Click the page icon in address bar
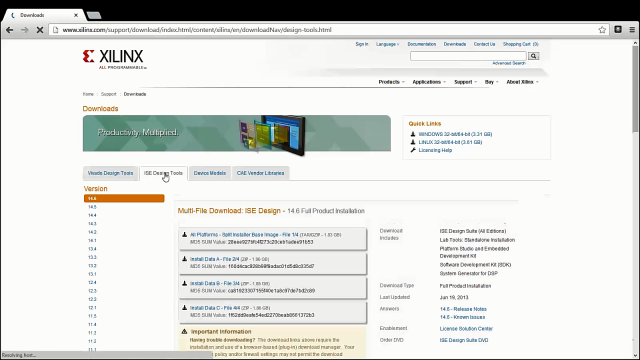This screenshot has height=360, width=640. coord(56,30)
